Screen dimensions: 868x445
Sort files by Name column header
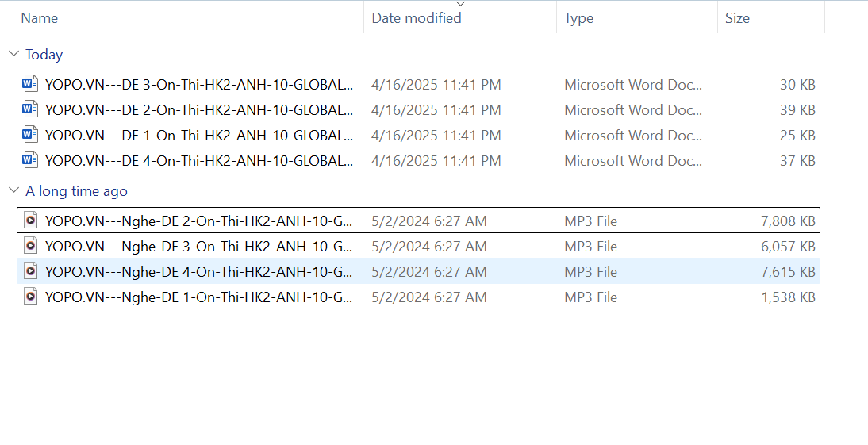[40, 18]
